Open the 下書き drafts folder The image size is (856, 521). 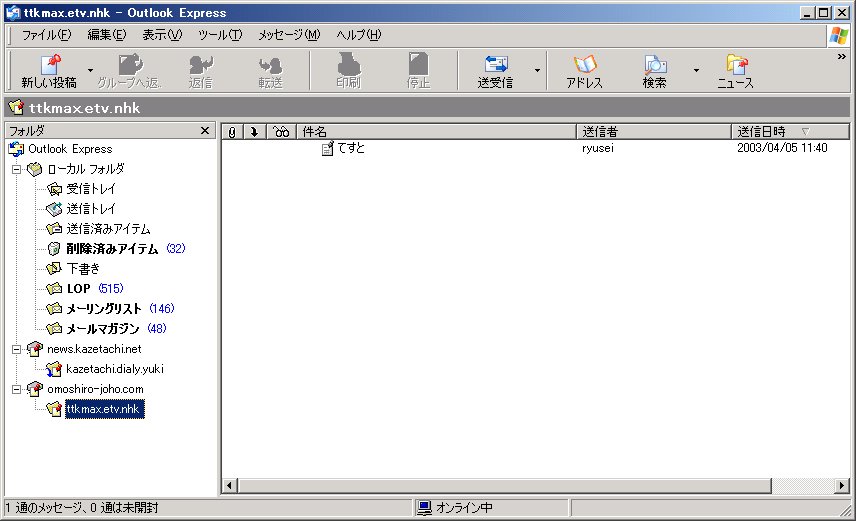pos(84,269)
